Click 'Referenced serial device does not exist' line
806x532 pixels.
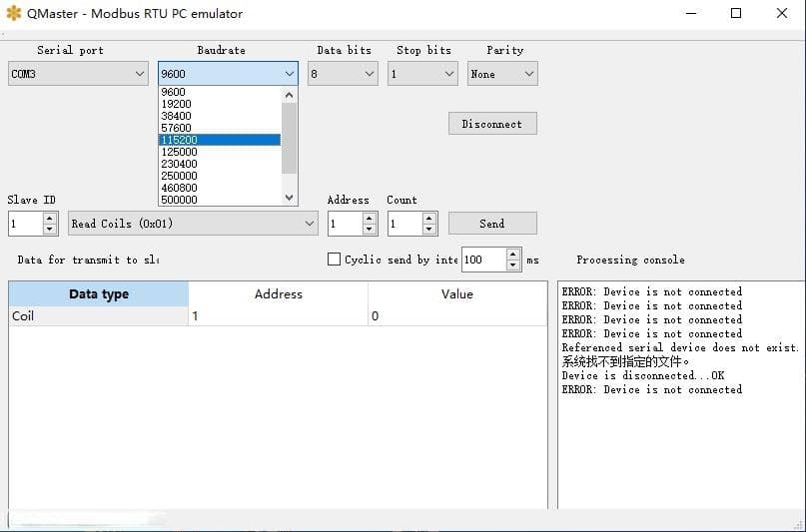[x=680, y=347]
